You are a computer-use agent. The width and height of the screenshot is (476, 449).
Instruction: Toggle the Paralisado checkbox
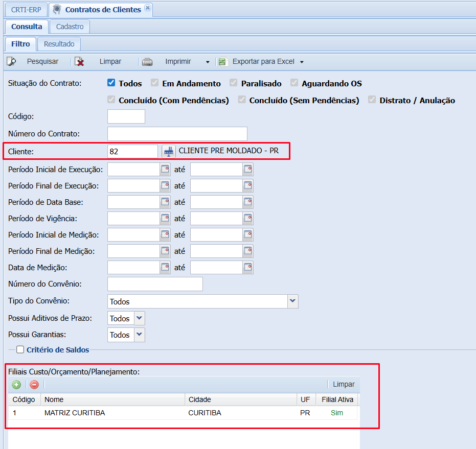tap(234, 83)
